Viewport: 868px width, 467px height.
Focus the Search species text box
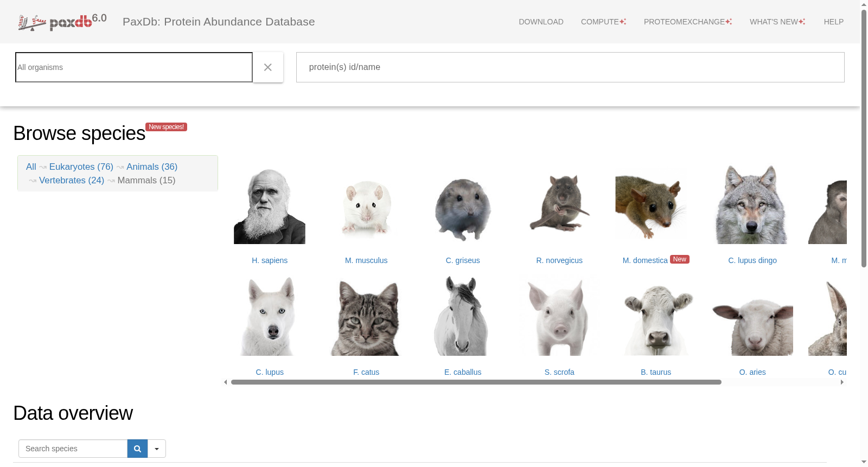(x=73, y=449)
